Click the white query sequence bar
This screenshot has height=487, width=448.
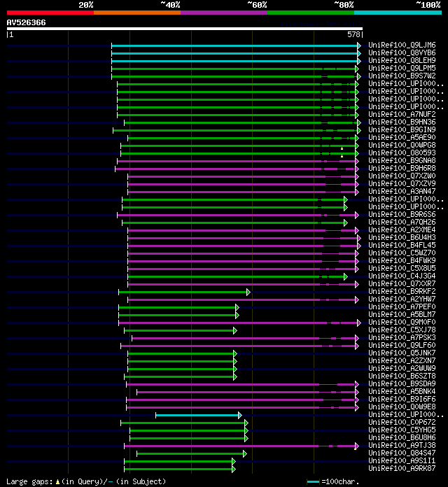tap(185, 29)
